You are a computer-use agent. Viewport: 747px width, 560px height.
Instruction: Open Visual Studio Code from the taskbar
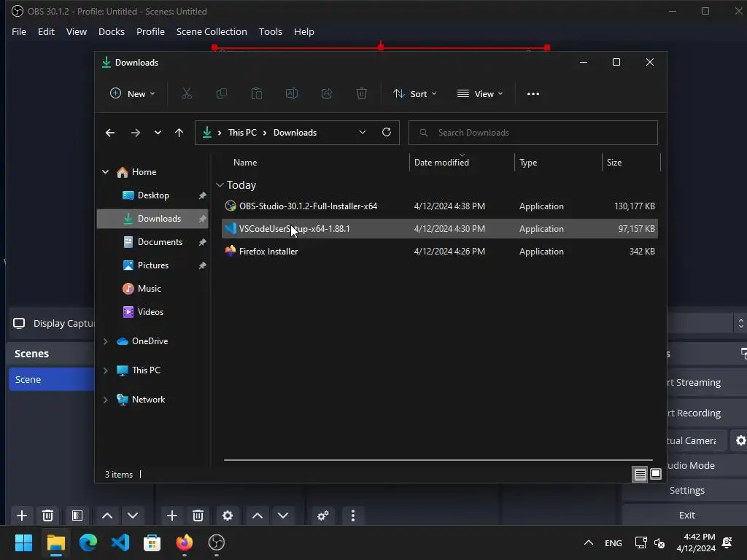120,542
